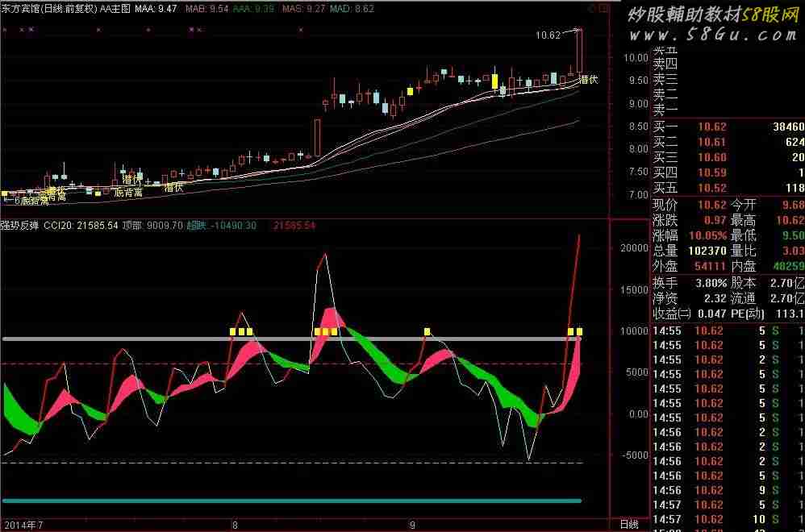Select the 买四 10.59 bid row
The image size is (805, 532).
pos(728,172)
